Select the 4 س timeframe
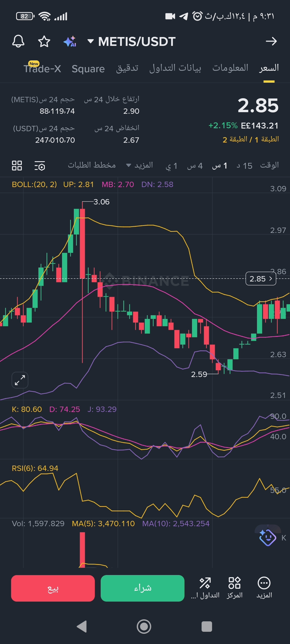Image resolution: width=290 pixels, height=644 pixels. coord(195,166)
